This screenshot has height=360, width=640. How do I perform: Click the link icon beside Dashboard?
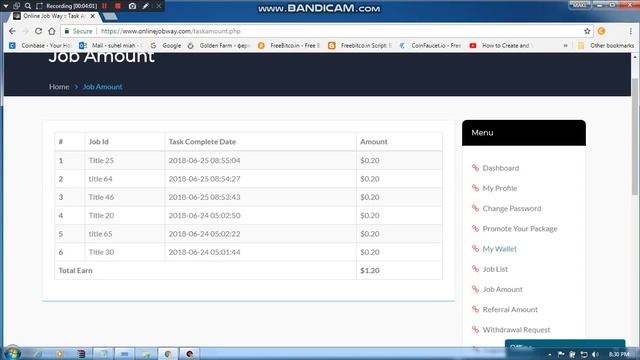tap(475, 167)
